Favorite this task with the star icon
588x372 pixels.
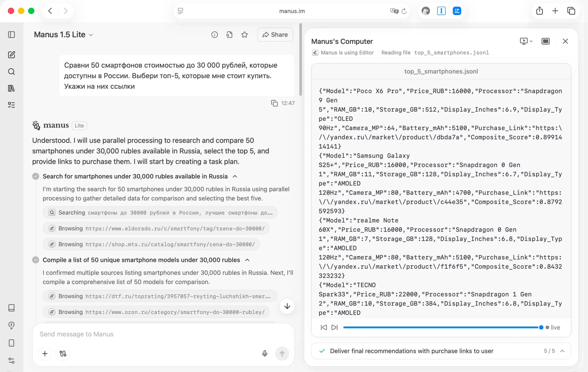(x=244, y=35)
